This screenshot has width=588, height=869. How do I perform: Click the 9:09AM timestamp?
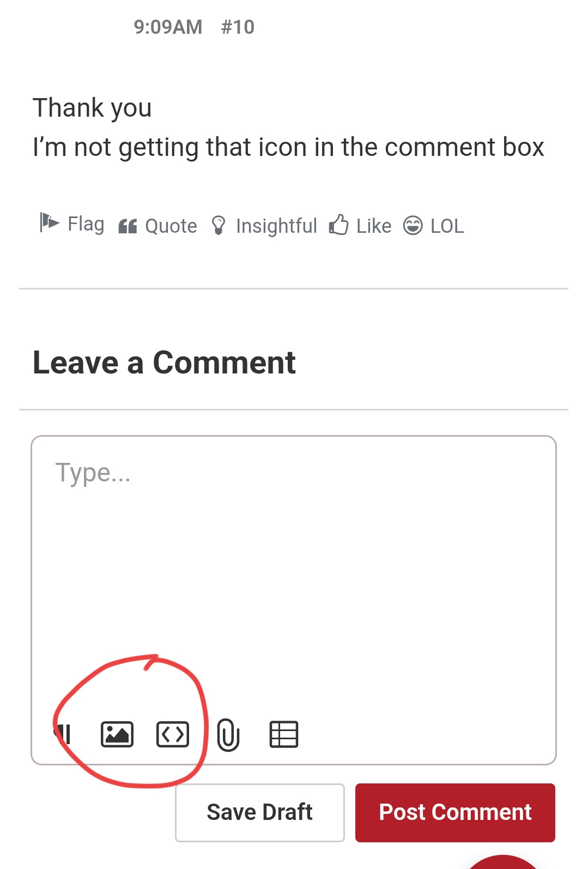tap(168, 27)
